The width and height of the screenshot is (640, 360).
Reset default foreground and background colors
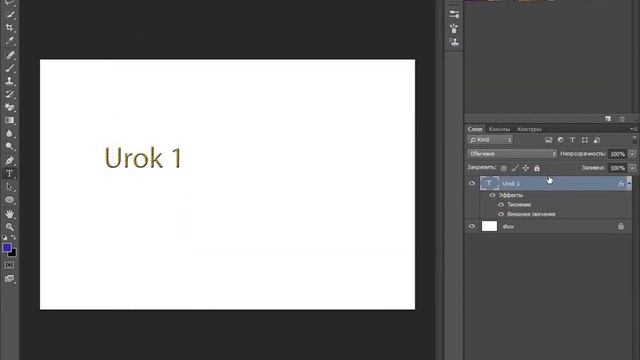4,237
